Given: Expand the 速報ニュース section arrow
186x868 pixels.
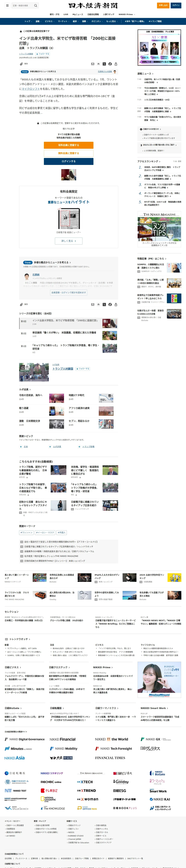Looking at the screenshot, I should click(x=153, y=73).
